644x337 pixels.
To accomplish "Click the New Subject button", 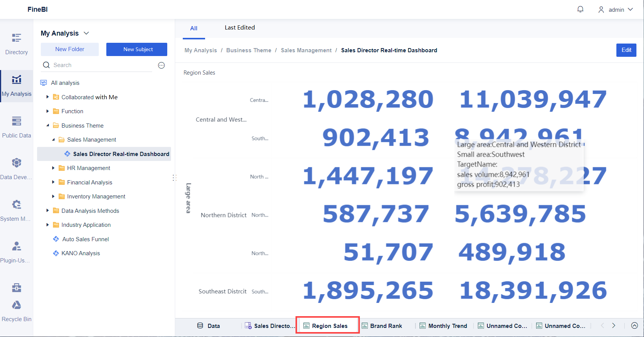I will click(137, 49).
